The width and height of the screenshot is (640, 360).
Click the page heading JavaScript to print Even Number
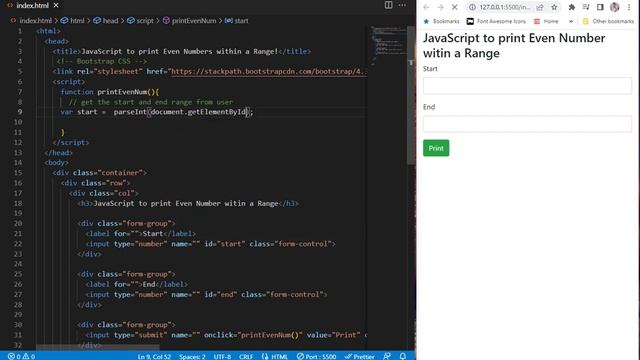tap(514, 45)
